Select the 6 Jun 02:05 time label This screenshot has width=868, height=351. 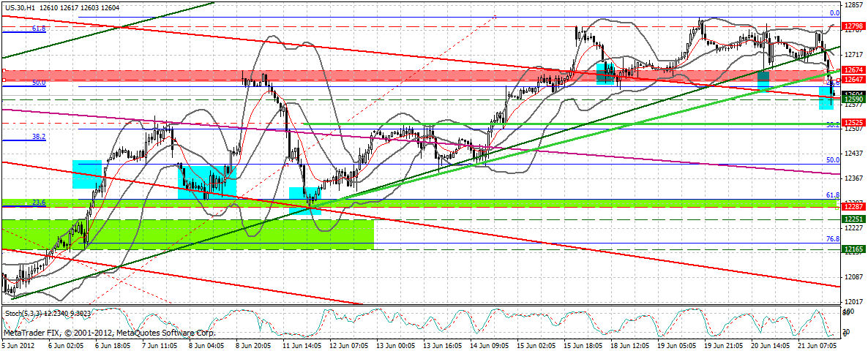[x=67, y=344]
